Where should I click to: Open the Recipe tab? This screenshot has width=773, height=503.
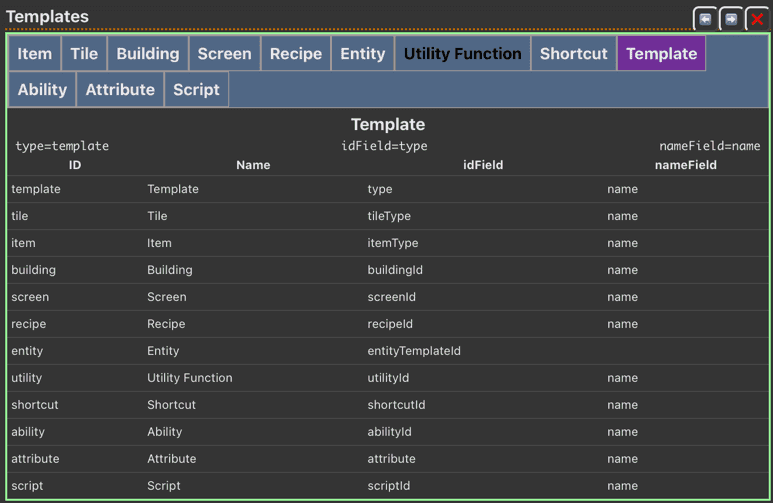pos(296,54)
